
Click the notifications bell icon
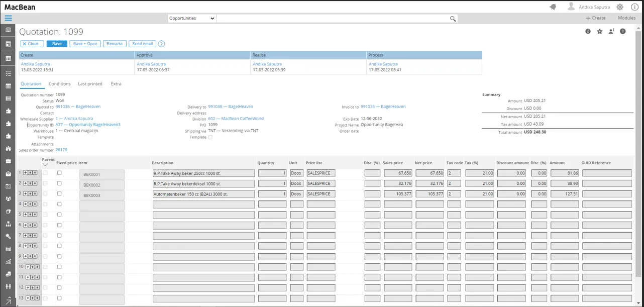[553, 7]
